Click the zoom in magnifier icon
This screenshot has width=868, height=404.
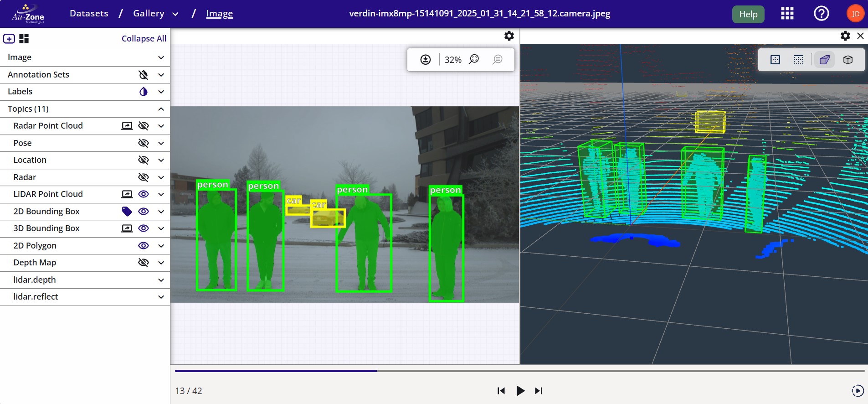tap(474, 60)
